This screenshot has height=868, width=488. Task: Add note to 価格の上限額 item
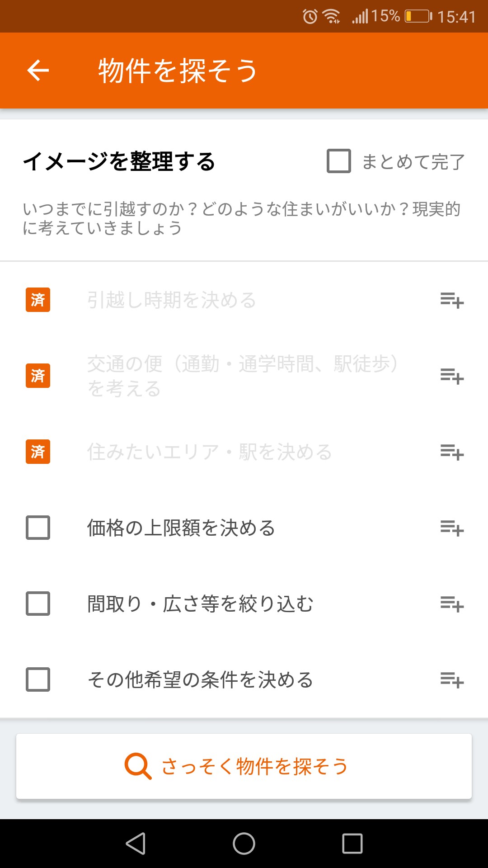(x=452, y=528)
